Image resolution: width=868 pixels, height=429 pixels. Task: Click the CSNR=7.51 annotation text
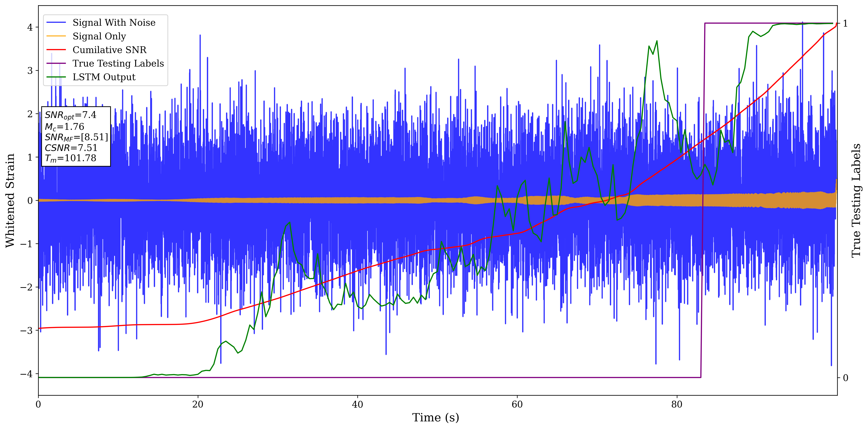click(x=71, y=148)
